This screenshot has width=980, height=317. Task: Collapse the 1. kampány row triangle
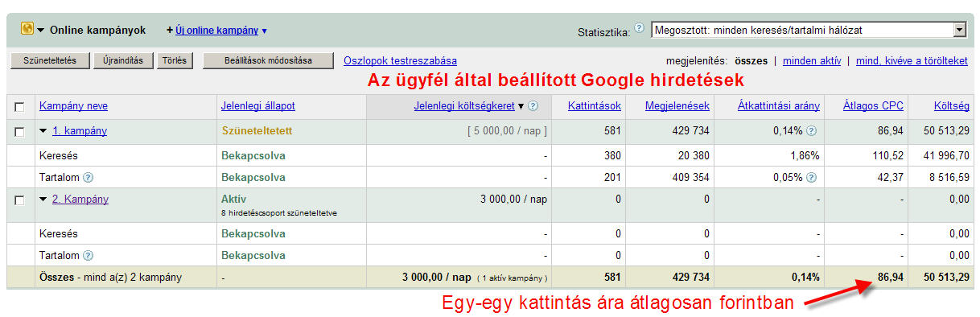(43, 131)
